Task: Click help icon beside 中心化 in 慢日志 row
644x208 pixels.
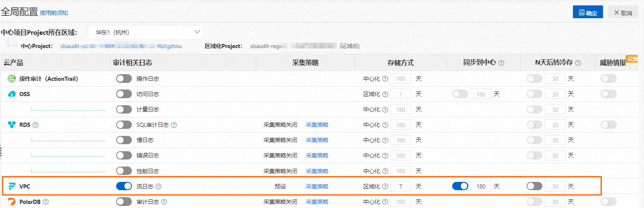Action: [x=385, y=140]
